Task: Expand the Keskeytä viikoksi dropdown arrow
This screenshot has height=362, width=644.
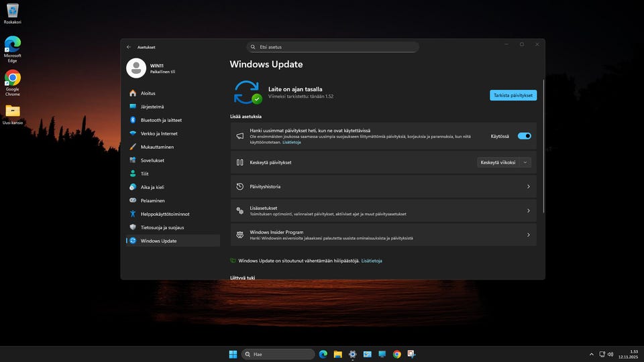Action: click(525, 162)
